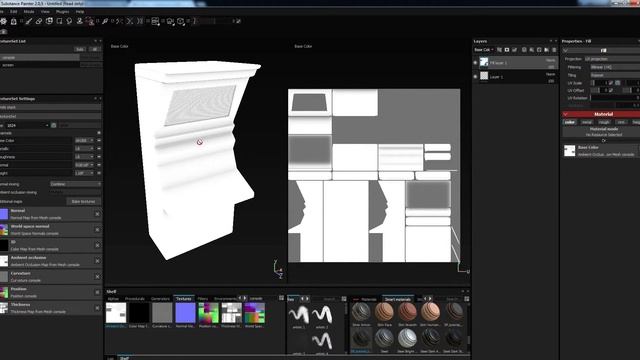Click the All button in TextureSet List

(95, 49)
